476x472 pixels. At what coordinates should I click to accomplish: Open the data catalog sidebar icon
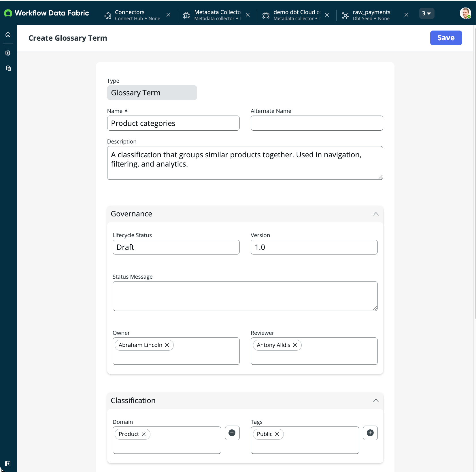pos(8,68)
